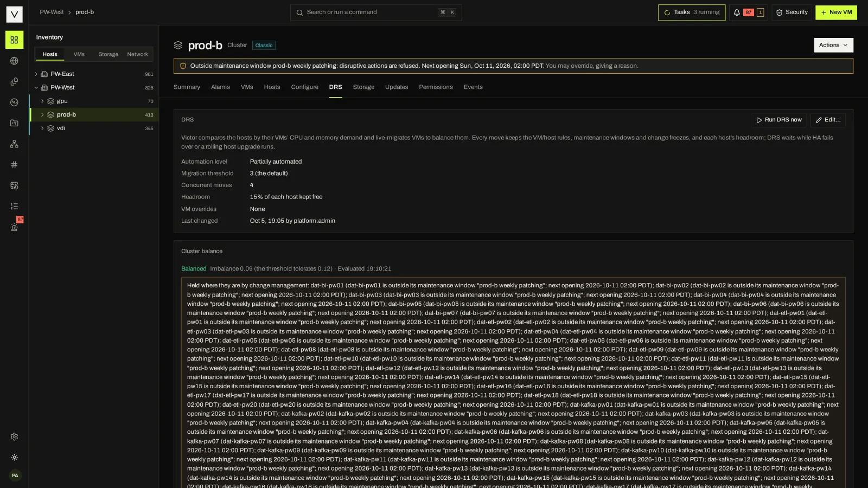Screen dimensions: 868x488
Task: Click Run DRS now button
Action: click(778, 120)
